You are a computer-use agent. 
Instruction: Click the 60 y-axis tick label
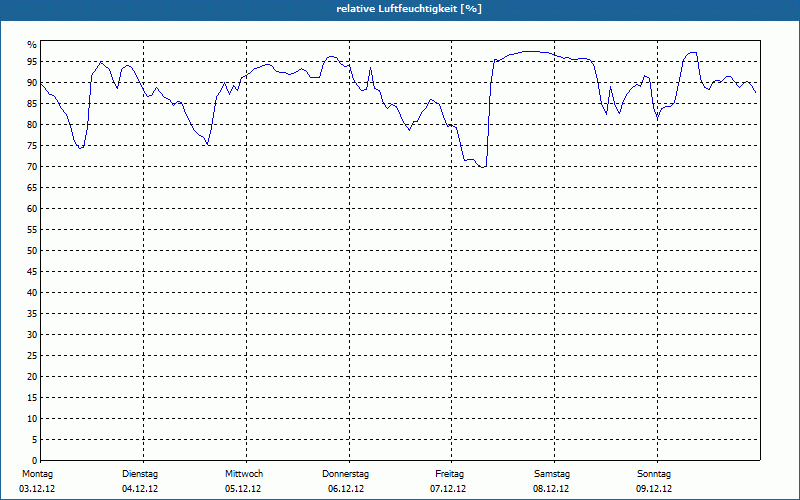click(32, 209)
